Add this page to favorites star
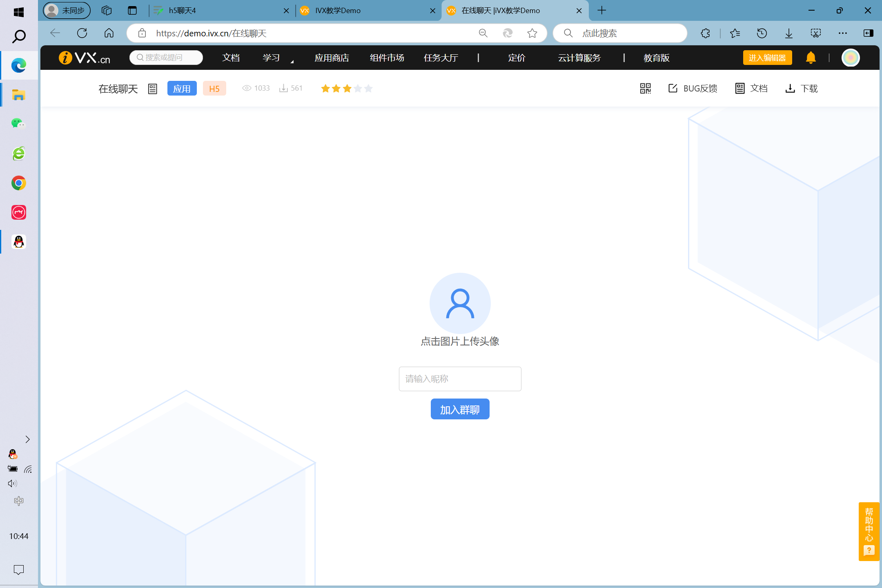 click(x=532, y=33)
